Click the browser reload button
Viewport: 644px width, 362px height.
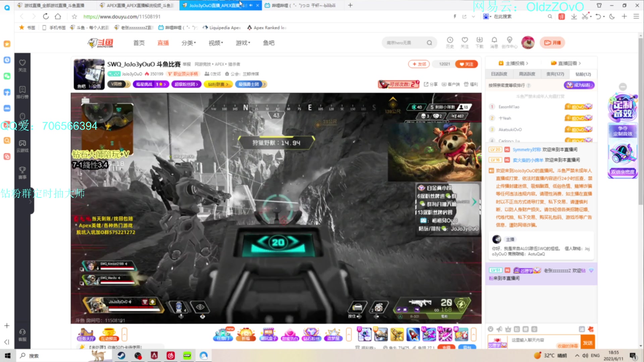[x=46, y=16]
